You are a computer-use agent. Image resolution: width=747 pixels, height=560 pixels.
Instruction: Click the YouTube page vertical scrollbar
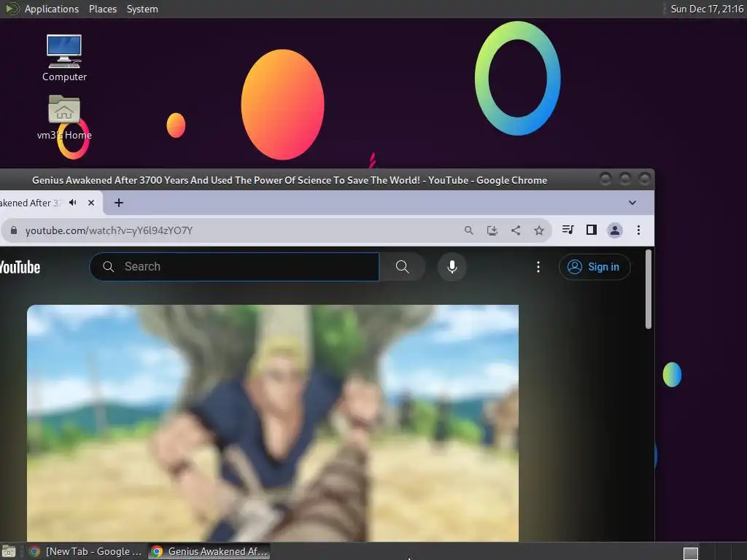[x=648, y=289]
